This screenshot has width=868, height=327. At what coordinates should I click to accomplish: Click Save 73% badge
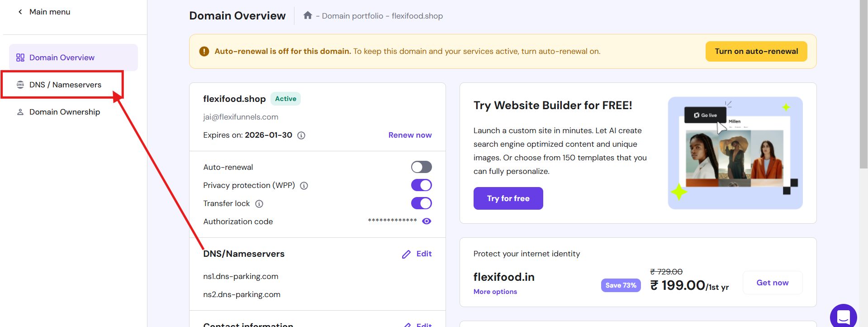tap(621, 285)
